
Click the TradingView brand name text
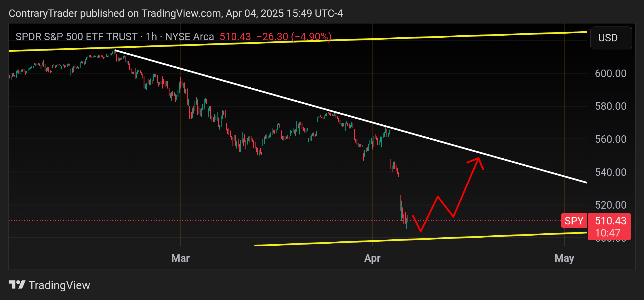[x=59, y=285]
